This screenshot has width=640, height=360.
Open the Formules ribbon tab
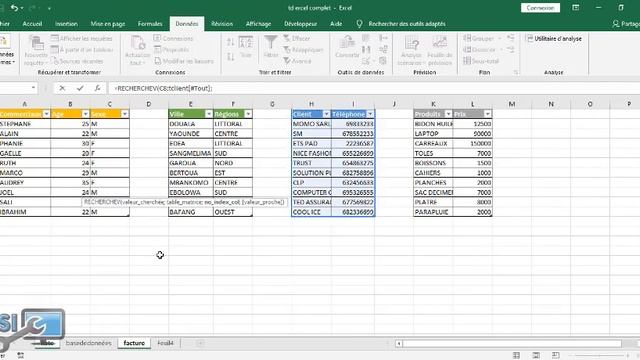pos(150,24)
